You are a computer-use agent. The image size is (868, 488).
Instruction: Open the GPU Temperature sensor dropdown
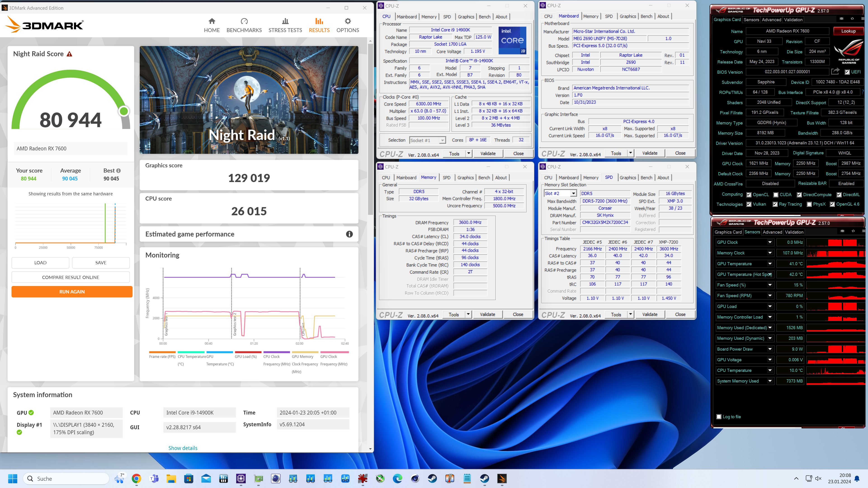click(x=770, y=264)
